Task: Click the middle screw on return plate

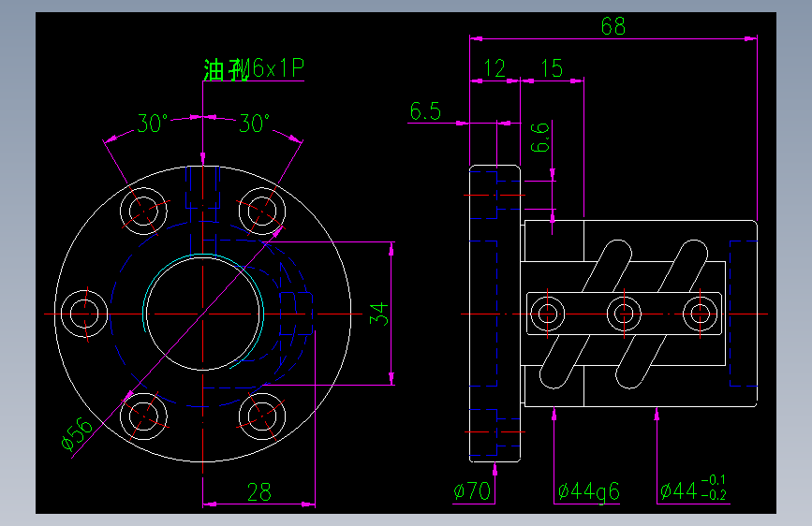Action: click(624, 314)
